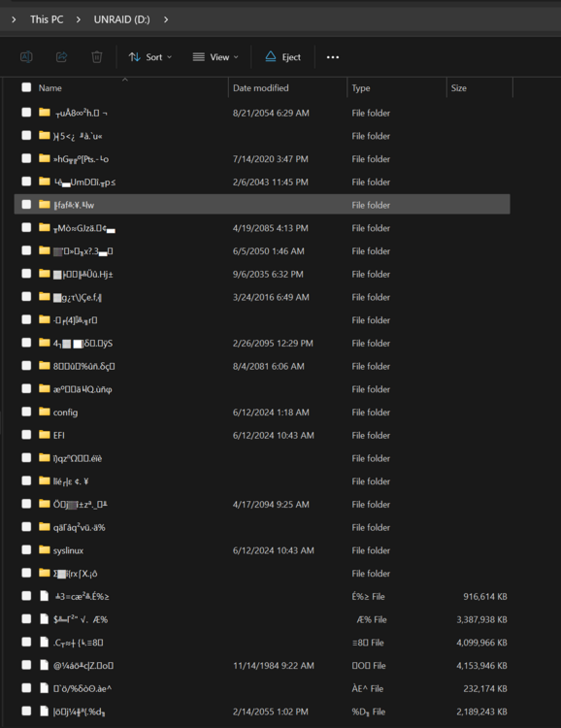This screenshot has width=561, height=728.
Task: Expand chevron before This PC breadcrumb
Action: [x=14, y=19]
